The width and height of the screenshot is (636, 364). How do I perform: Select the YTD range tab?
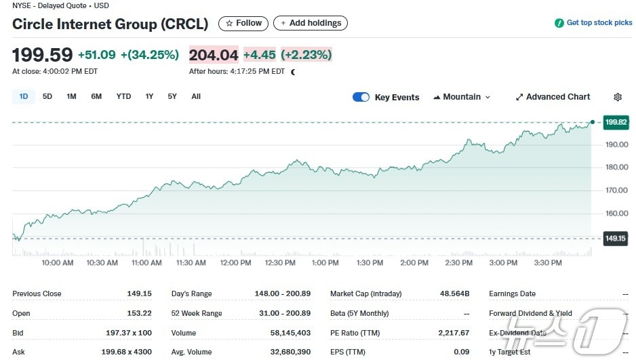123,96
